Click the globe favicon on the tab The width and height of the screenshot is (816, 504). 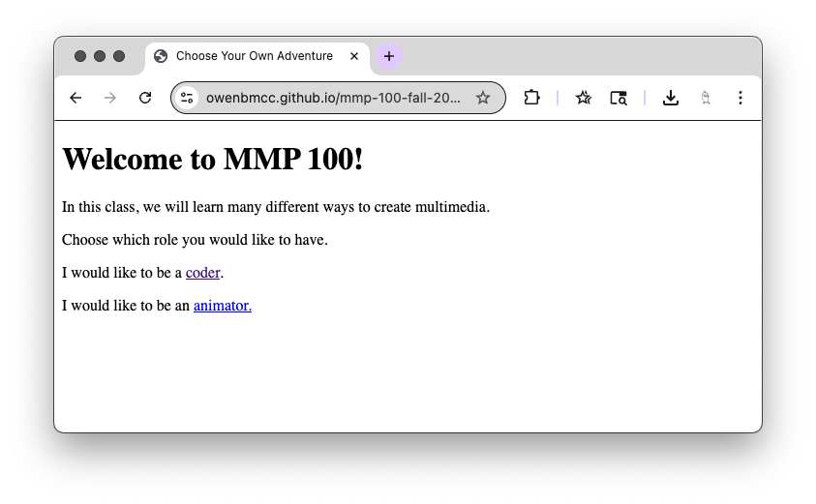pos(161,56)
